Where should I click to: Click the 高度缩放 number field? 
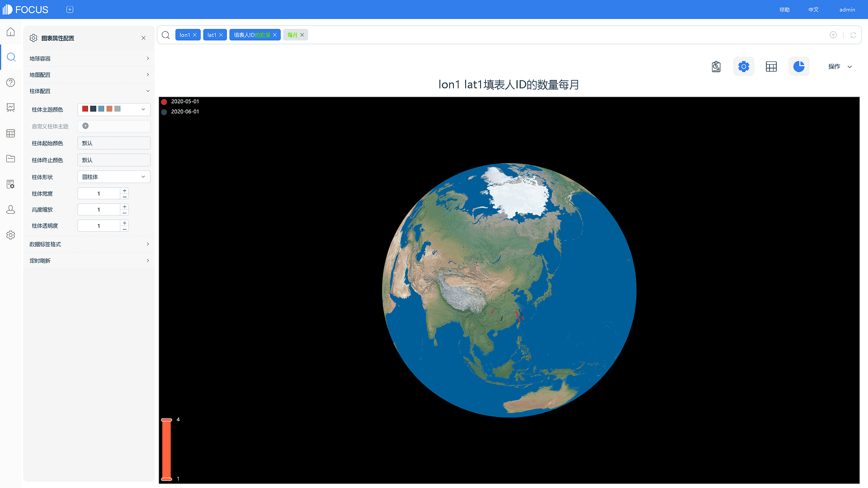[x=99, y=210]
